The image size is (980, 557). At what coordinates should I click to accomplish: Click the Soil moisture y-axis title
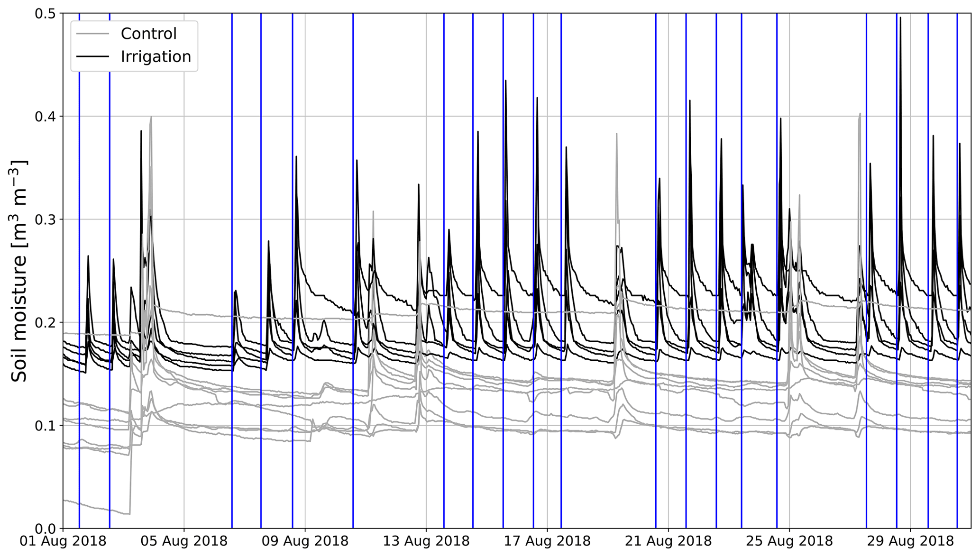pyautogui.click(x=20, y=271)
